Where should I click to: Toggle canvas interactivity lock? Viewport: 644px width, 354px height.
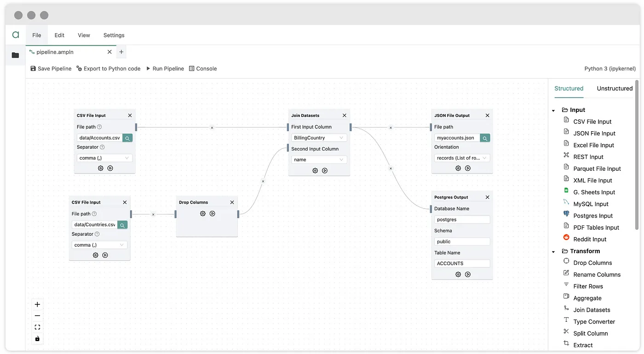pos(38,339)
